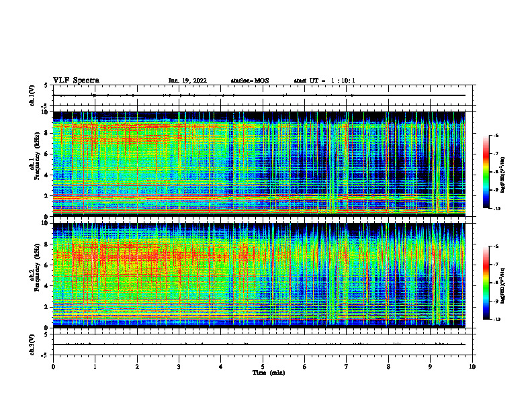Click time axis tick label "7"

pos(347,367)
